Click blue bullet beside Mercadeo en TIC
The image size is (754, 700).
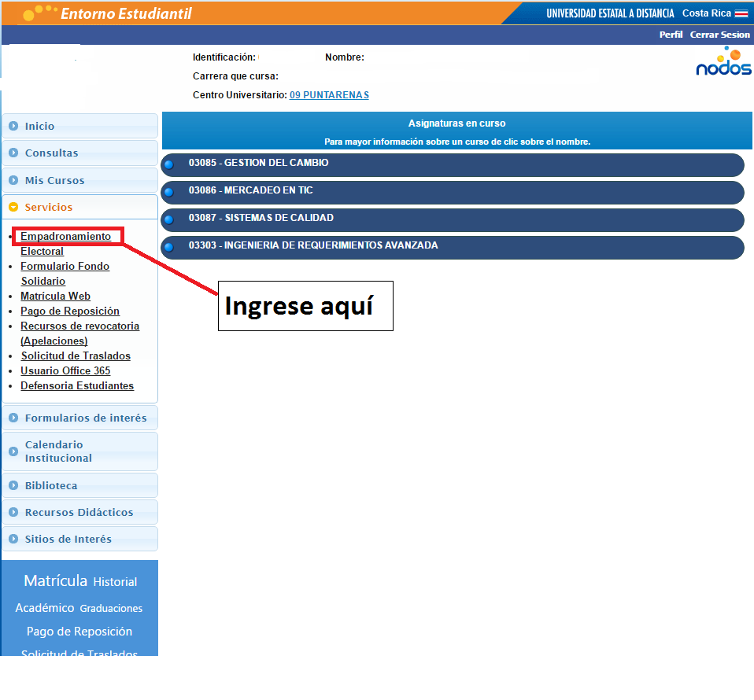click(168, 192)
